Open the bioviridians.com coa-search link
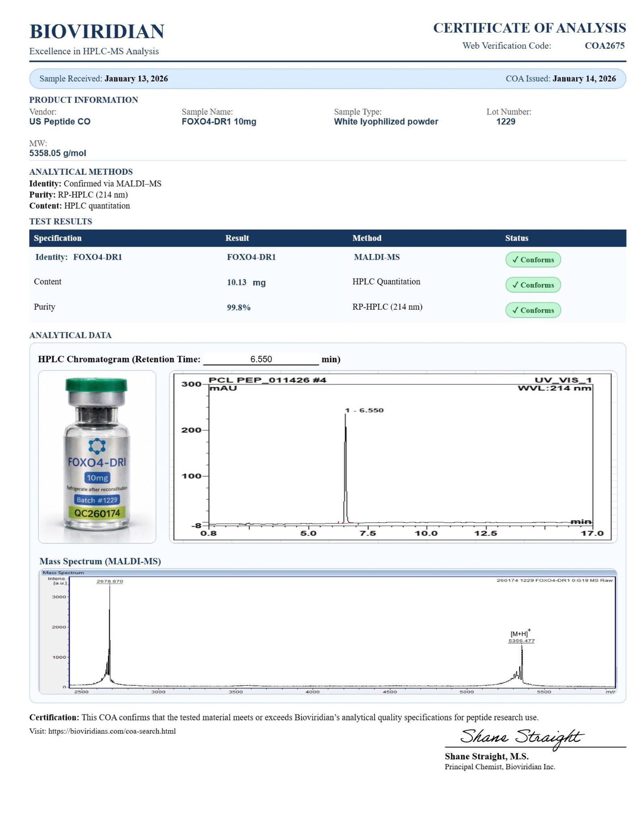 click(112, 731)
